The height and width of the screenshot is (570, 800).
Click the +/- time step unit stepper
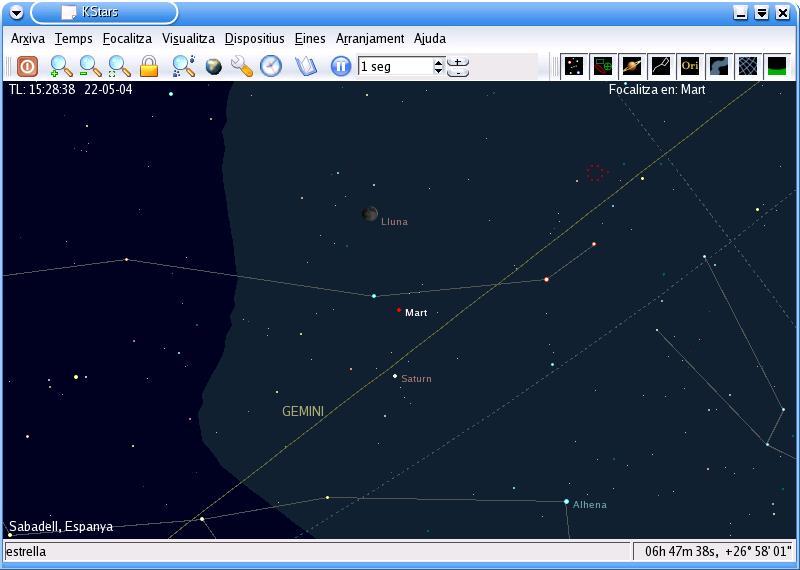(458, 66)
